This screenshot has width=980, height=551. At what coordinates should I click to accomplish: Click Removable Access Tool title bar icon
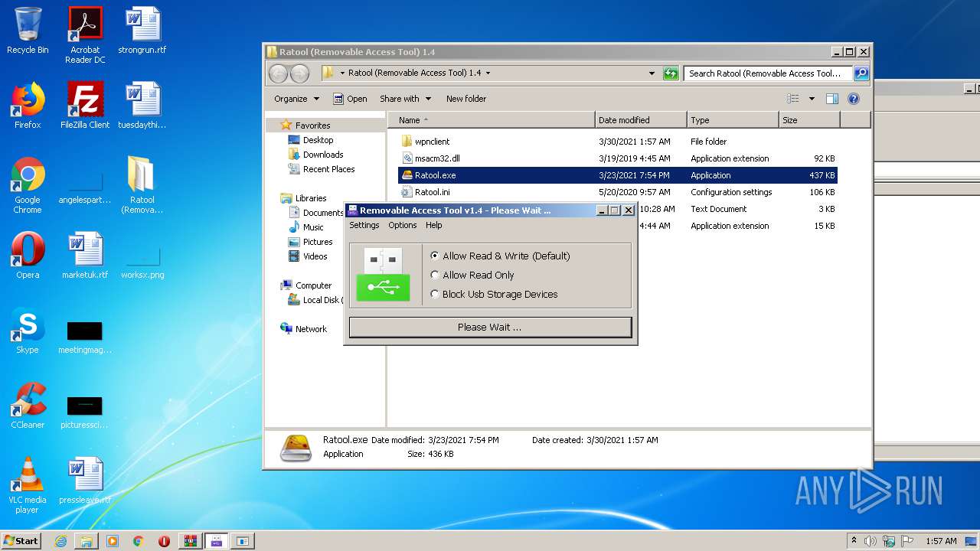(x=353, y=210)
